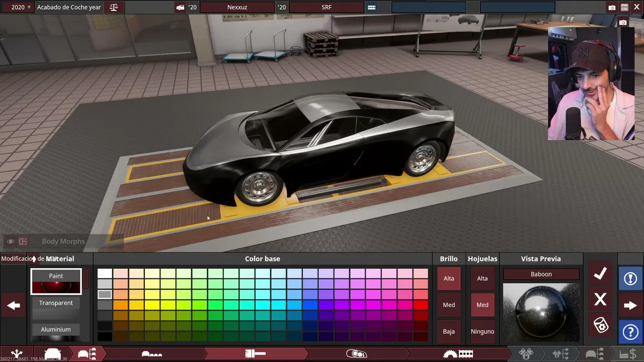Open the save disk icon in top bar
The height and width of the screenshot is (362, 644).
(x=624, y=8)
